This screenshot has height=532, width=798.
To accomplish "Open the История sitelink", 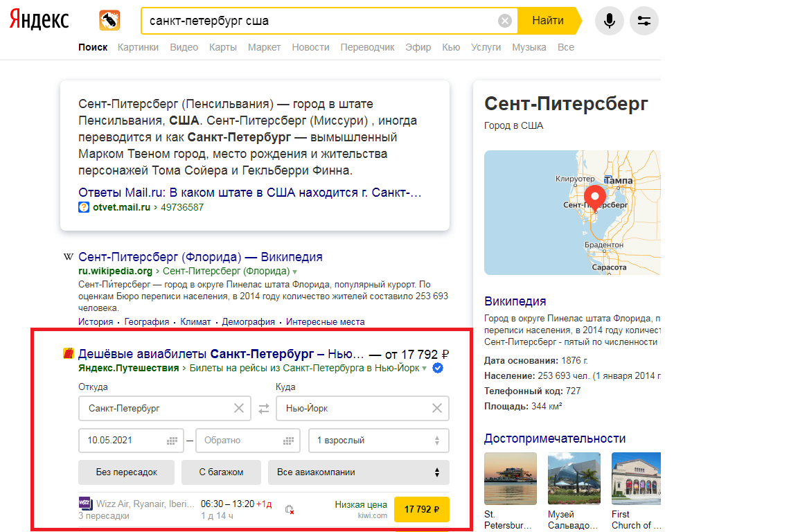I will click(x=96, y=321).
